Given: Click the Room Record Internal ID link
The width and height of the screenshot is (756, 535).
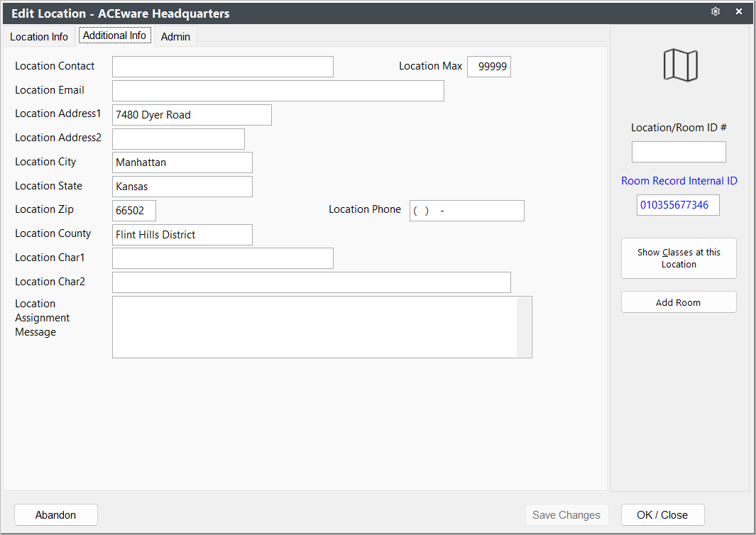Looking at the screenshot, I should point(679,181).
